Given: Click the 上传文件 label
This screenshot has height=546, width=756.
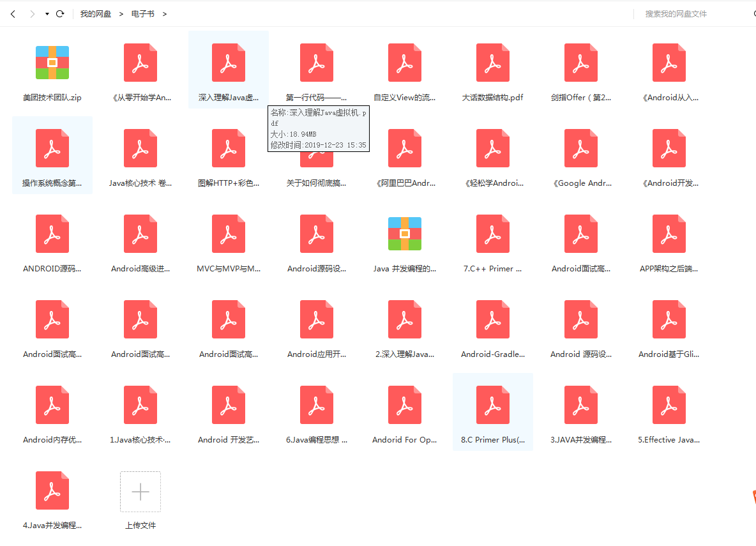Looking at the screenshot, I should [140, 526].
